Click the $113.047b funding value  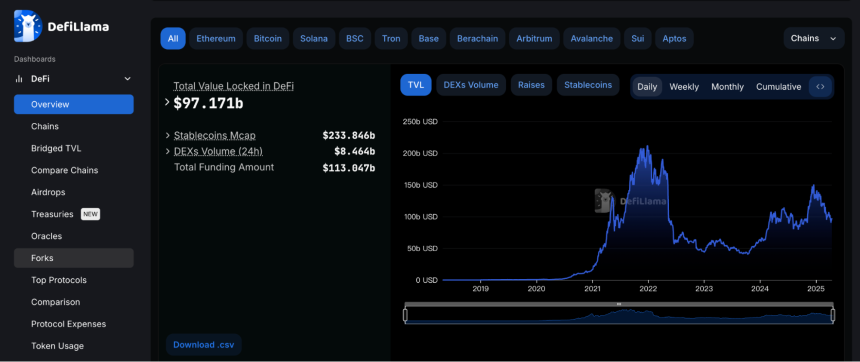[x=349, y=168]
